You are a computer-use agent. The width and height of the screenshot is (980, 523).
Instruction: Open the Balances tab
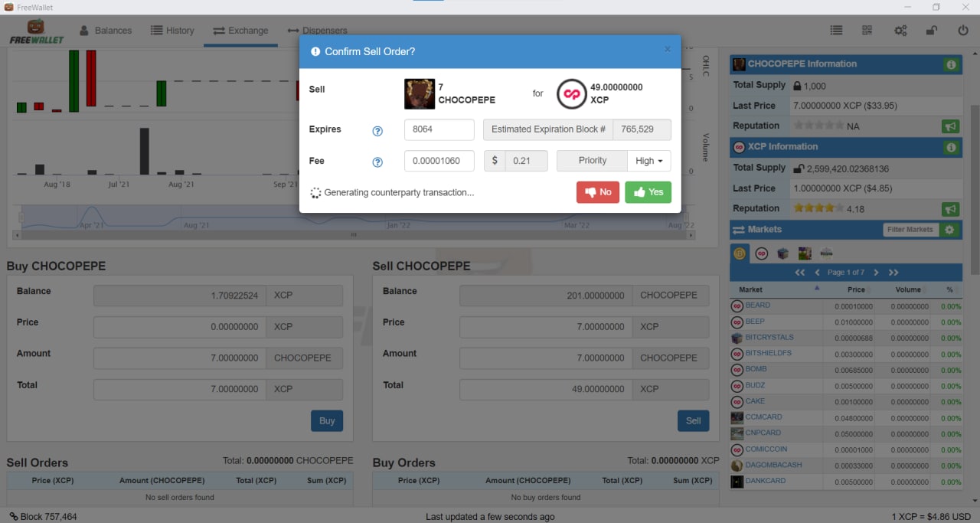(x=105, y=31)
